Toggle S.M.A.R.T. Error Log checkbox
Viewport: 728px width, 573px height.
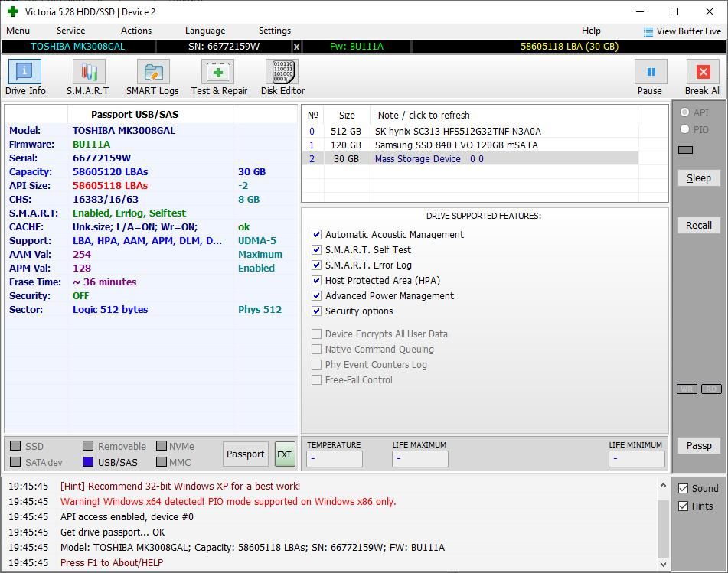[316, 265]
